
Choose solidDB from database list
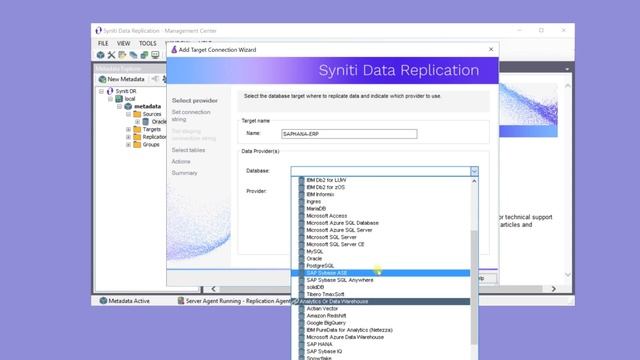315,287
